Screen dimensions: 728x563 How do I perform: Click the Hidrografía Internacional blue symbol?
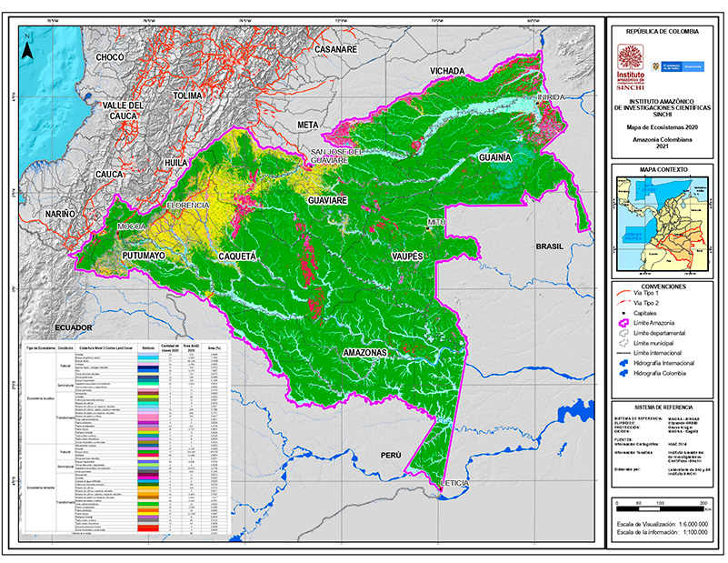click(x=624, y=362)
